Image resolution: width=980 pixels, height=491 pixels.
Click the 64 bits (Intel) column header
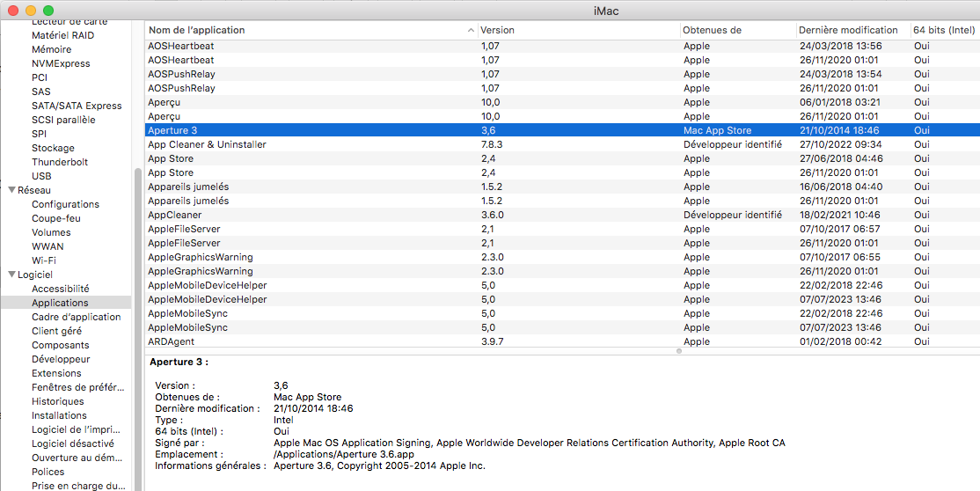(944, 30)
